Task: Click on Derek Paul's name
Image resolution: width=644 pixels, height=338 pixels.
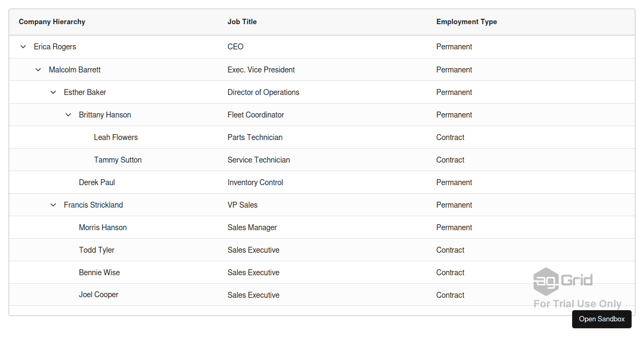Action: [x=97, y=182]
